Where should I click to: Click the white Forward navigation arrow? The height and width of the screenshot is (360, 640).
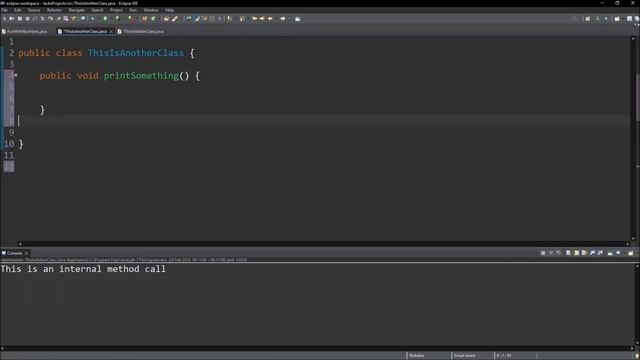tap(283, 19)
